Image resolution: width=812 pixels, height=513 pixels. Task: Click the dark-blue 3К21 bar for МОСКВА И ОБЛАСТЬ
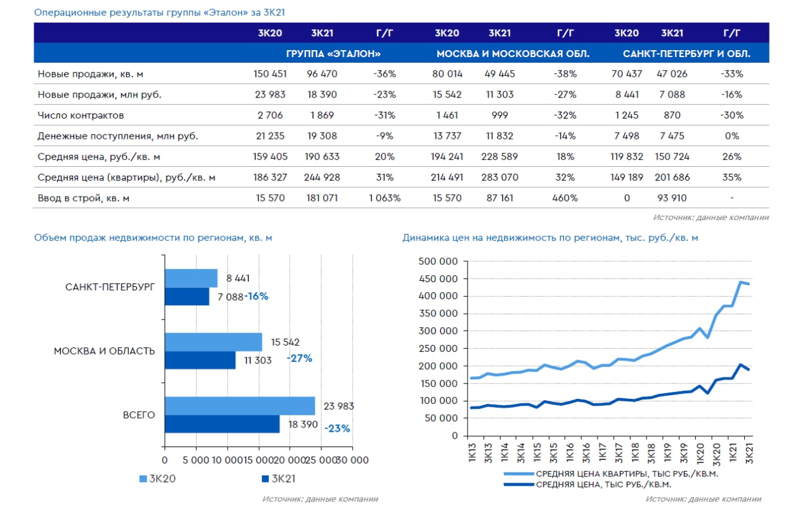[x=200, y=360]
